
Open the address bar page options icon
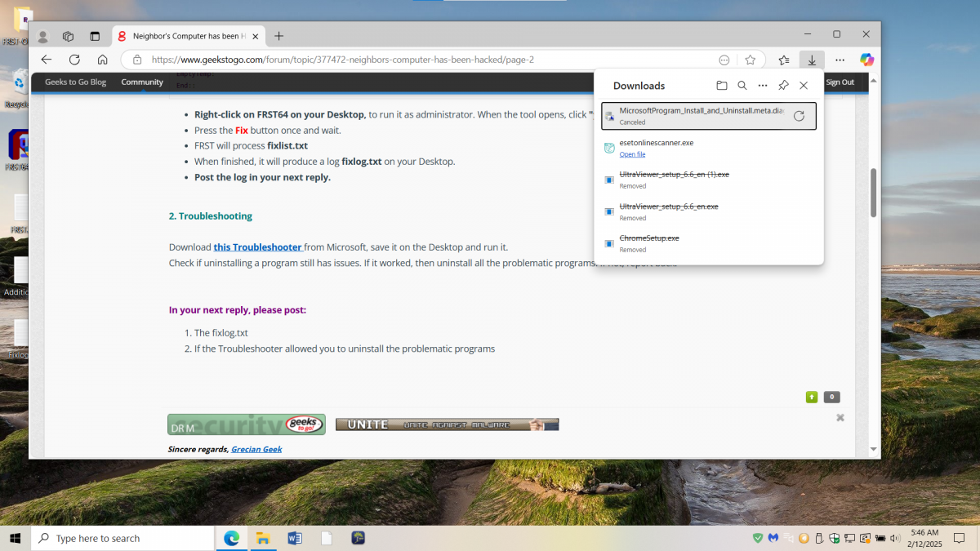[724, 60]
